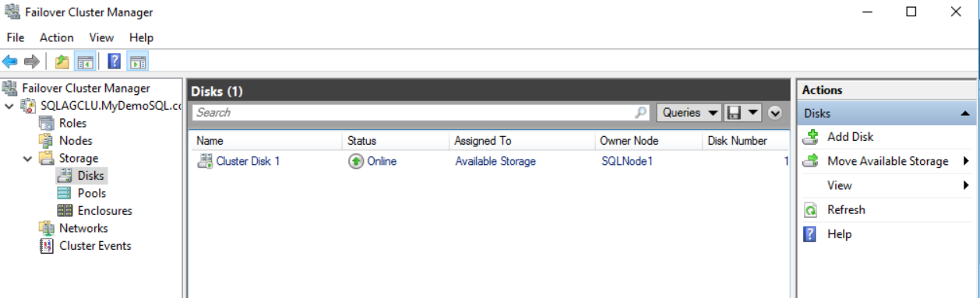Select the Cluster Events tree item
The height and width of the screenshot is (298, 980).
click(95, 246)
